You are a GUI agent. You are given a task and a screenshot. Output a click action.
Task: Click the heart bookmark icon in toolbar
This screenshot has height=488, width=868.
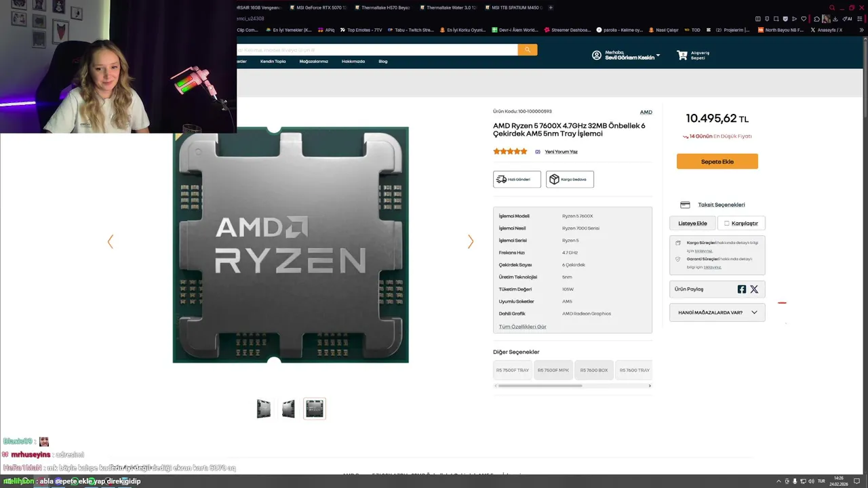click(x=804, y=19)
